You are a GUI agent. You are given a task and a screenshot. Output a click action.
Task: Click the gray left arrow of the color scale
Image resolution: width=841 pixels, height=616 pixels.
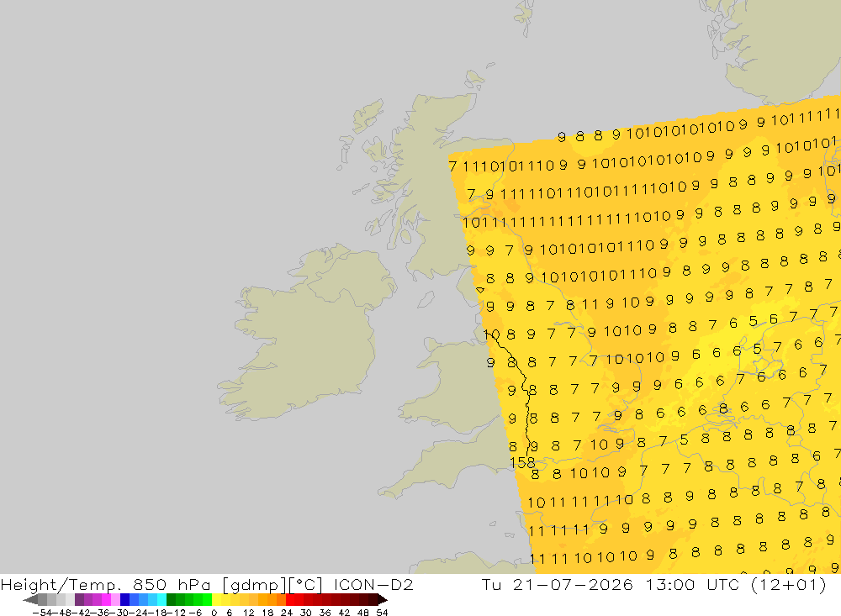(30, 600)
